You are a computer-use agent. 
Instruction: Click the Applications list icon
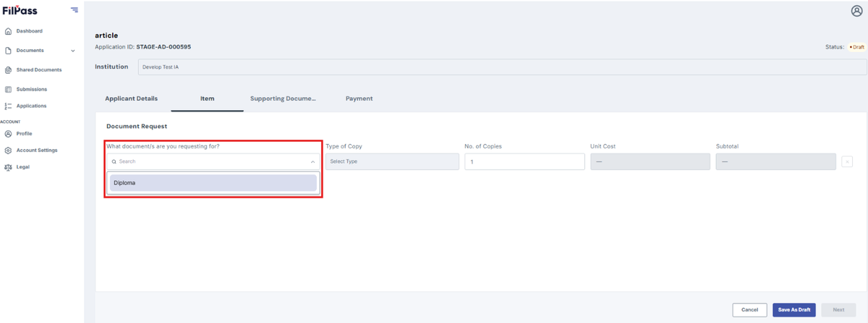point(8,106)
